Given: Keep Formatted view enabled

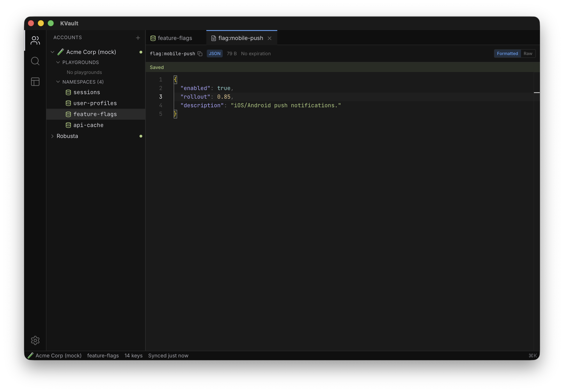Looking at the screenshot, I should point(507,53).
